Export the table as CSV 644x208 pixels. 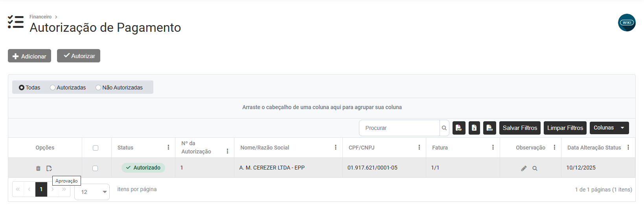click(x=489, y=128)
